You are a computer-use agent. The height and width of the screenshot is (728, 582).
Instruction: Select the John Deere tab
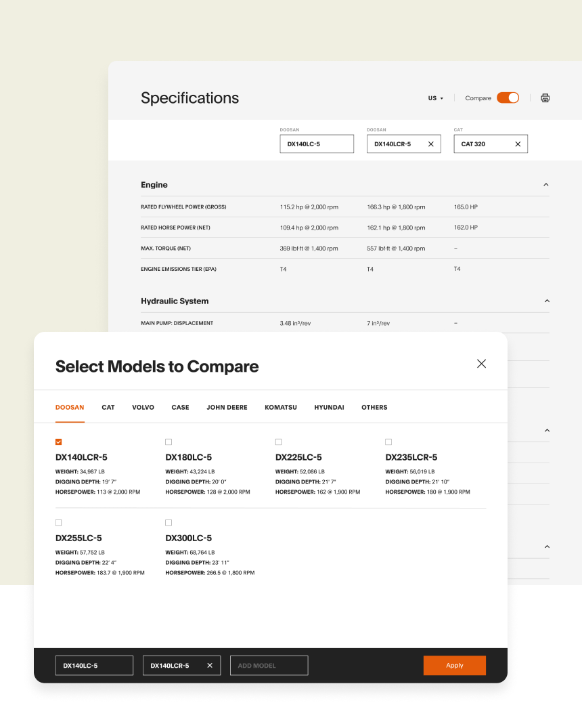pos(227,408)
